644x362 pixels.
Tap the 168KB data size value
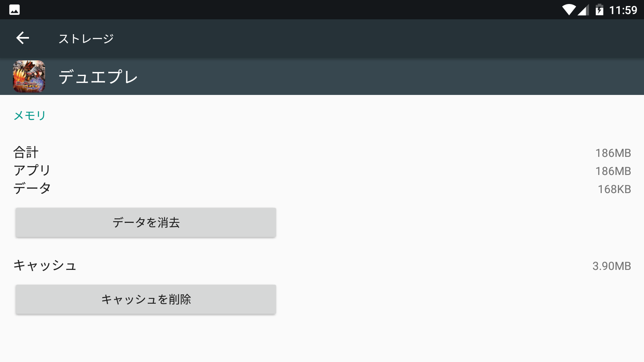point(614,189)
